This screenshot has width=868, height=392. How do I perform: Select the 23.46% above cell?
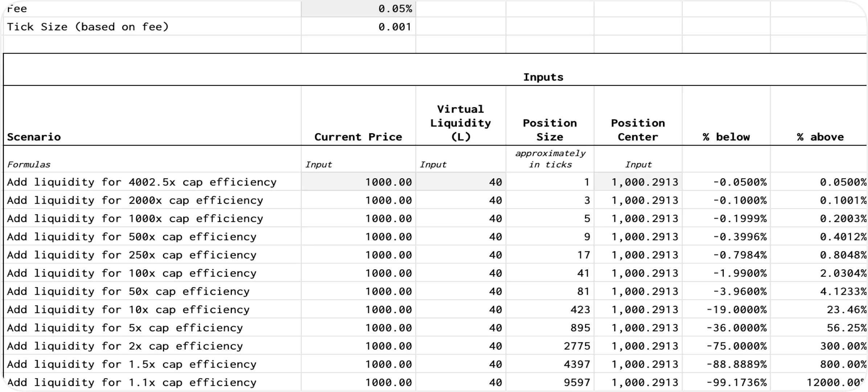819,309
